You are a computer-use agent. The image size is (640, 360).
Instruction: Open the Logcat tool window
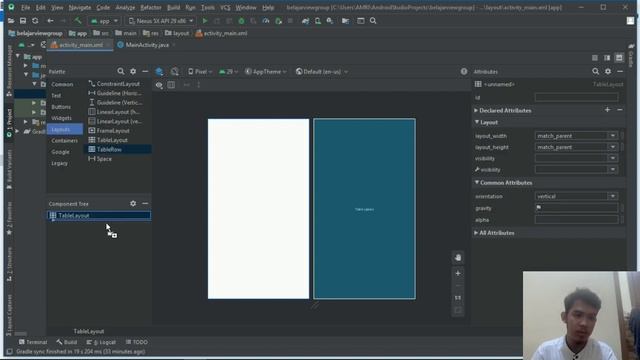101,342
